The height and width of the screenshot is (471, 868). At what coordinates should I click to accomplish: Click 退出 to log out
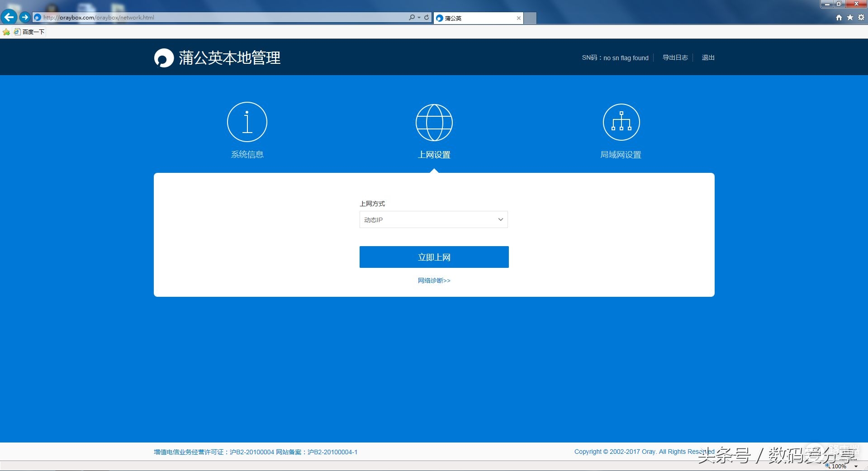[708, 57]
